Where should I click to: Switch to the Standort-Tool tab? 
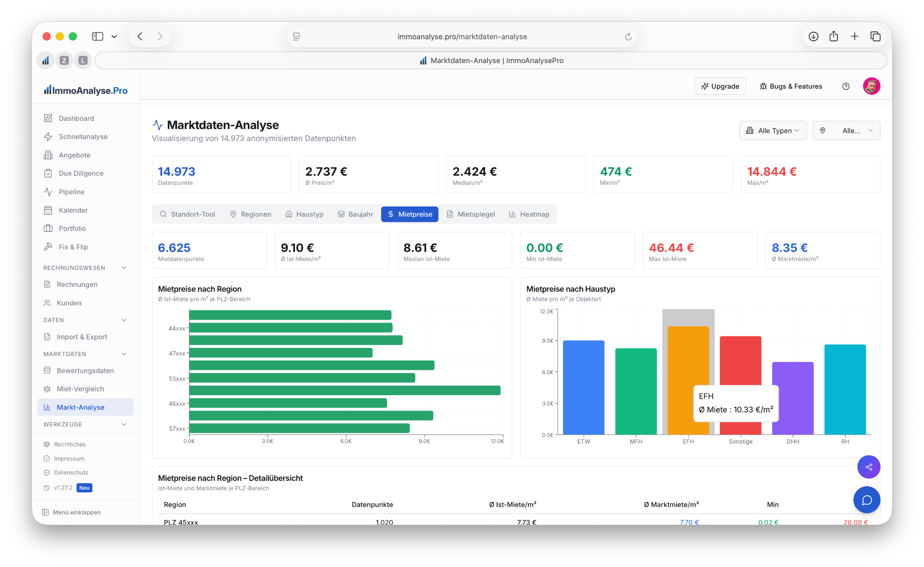click(187, 214)
